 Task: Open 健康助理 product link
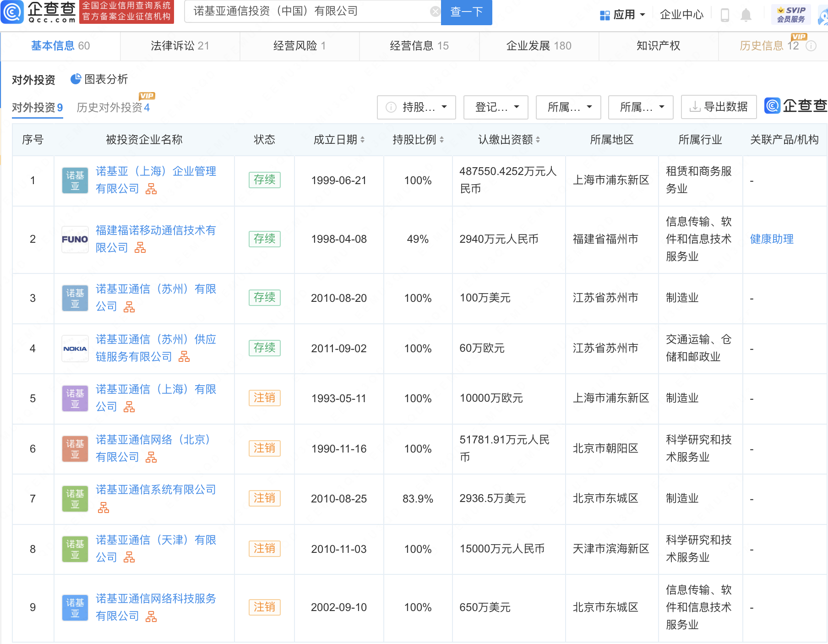[x=772, y=239]
